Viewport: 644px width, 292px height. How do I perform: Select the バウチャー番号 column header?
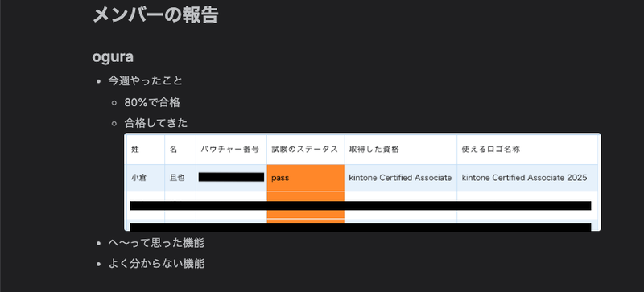click(230, 150)
